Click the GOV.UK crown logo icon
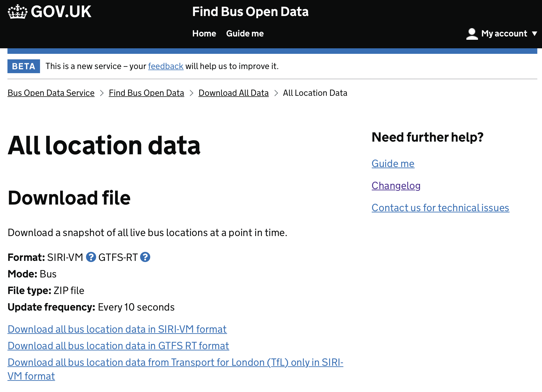Screen dimensions: 542x392 [17, 12]
